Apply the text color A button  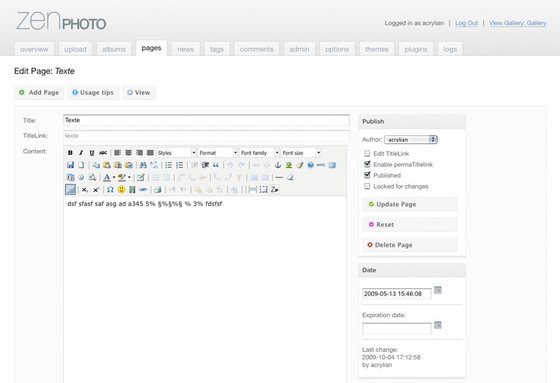pos(107,177)
